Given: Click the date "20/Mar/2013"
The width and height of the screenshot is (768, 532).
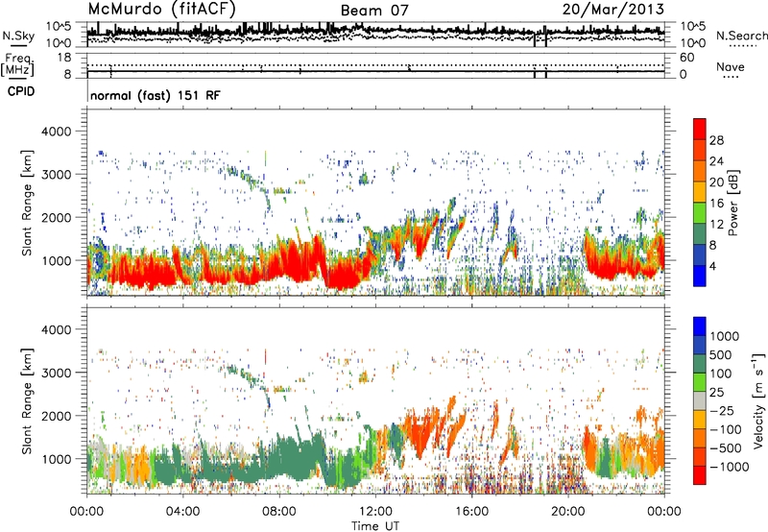Looking at the screenshot, I should 612,10.
